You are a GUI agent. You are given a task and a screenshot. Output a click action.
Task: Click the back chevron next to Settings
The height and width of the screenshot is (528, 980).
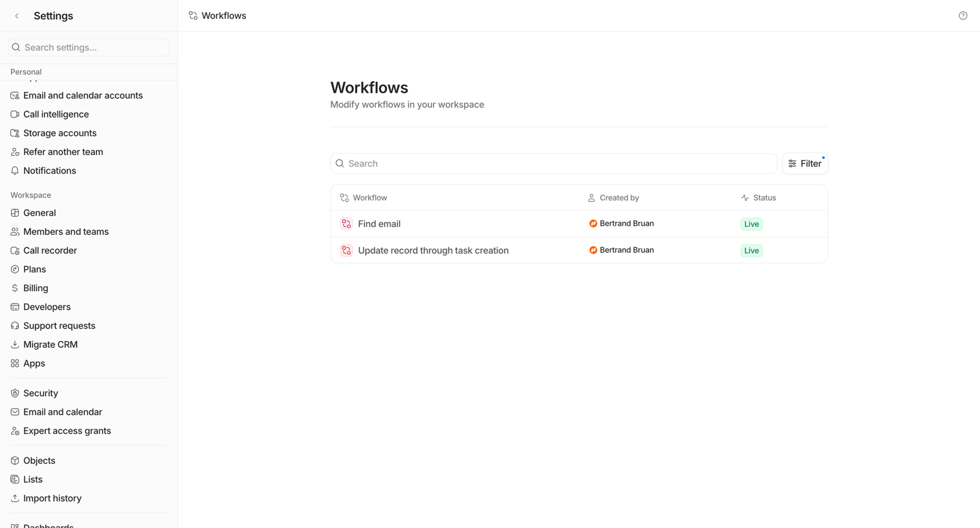(17, 16)
